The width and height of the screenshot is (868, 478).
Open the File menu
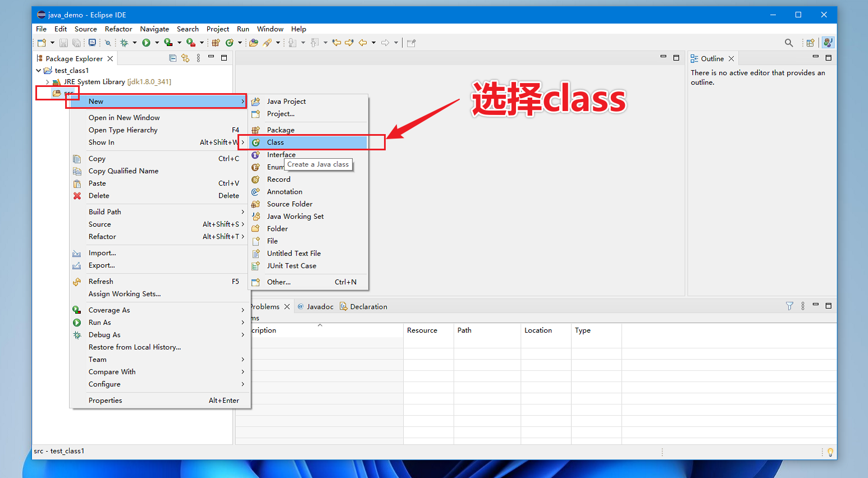pyautogui.click(x=42, y=29)
